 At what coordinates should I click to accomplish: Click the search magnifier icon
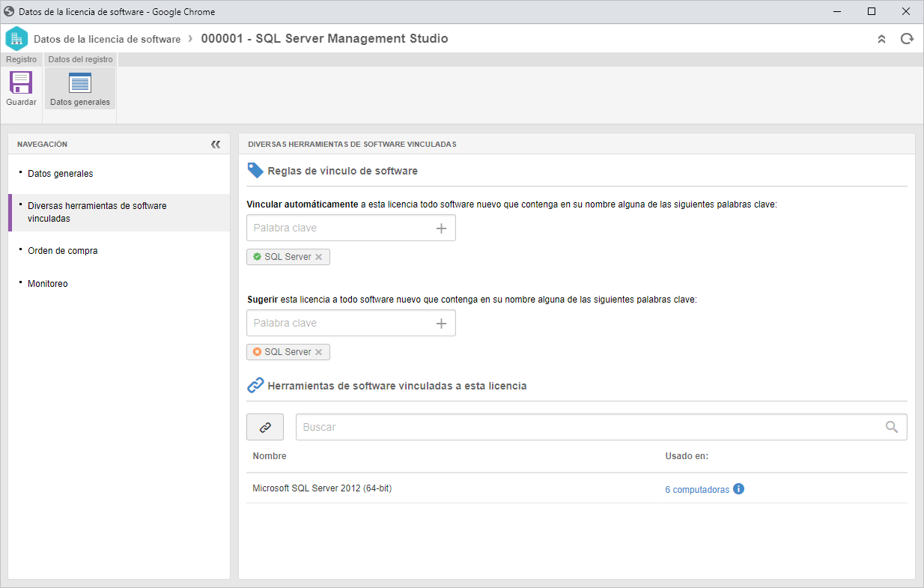point(892,427)
